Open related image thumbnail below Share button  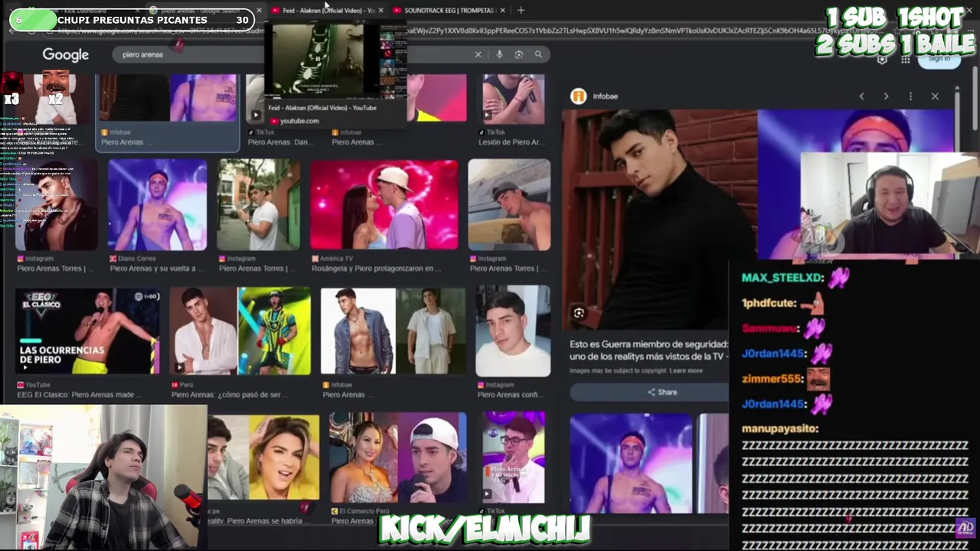[631, 463]
